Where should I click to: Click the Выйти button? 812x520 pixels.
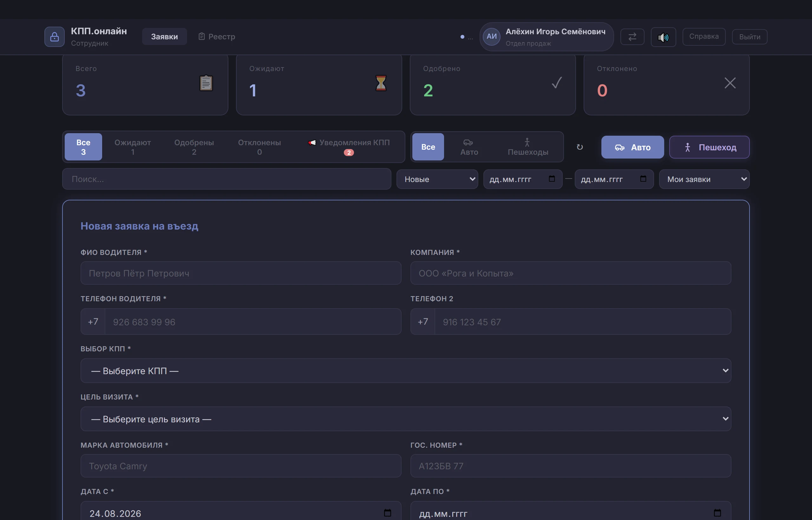750,37
